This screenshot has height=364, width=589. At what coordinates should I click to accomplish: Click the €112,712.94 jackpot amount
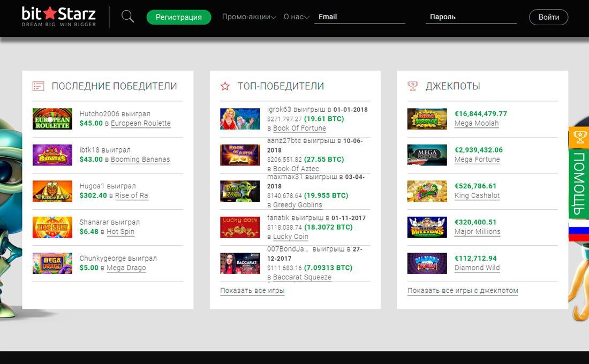pyautogui.click(x=475, y=258)
